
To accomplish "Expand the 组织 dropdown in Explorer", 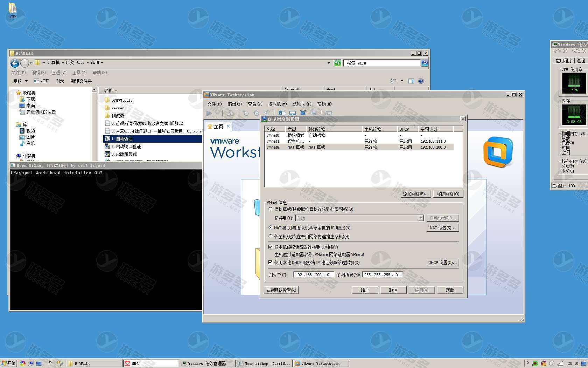I will 20,81.
